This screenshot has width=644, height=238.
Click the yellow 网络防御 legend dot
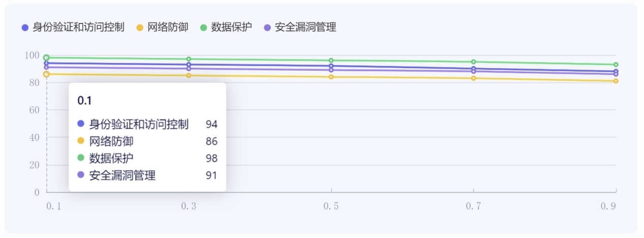(x=140, y=27)
